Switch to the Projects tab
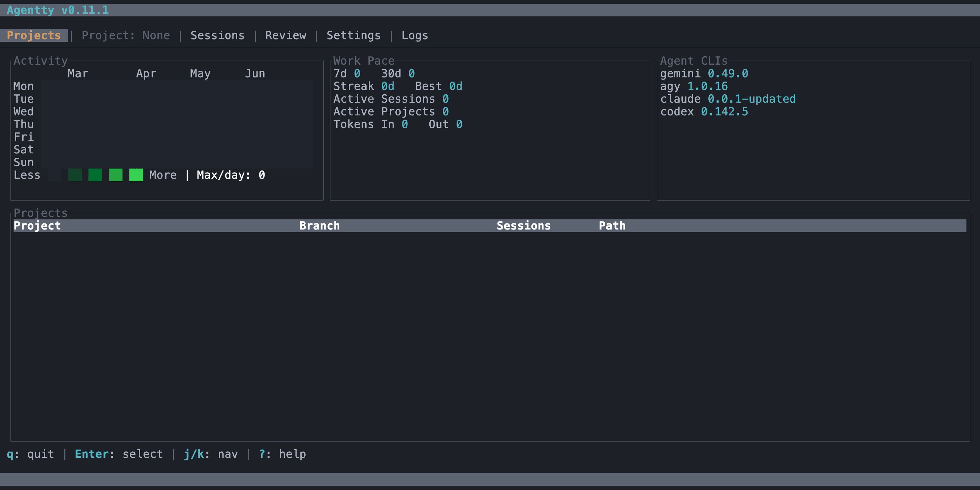Image resolution: width=980 pixels, height=490 pixels. tap(34, 36)
